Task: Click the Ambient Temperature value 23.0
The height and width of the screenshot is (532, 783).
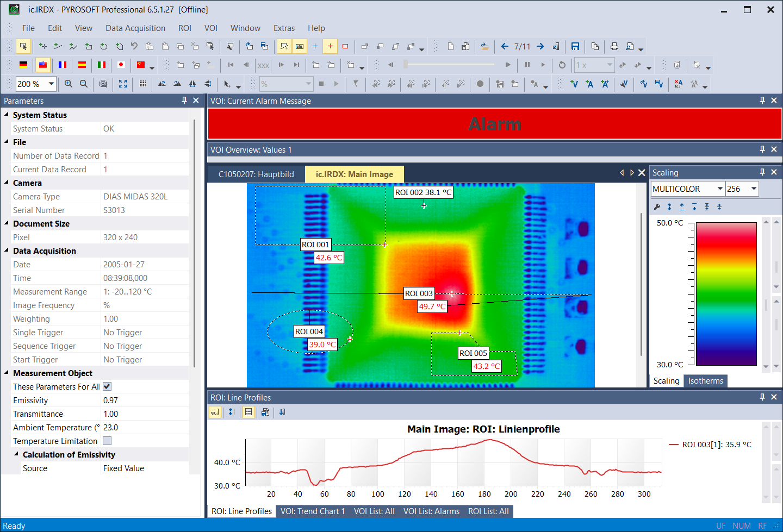Action: (x=145, y=427)
